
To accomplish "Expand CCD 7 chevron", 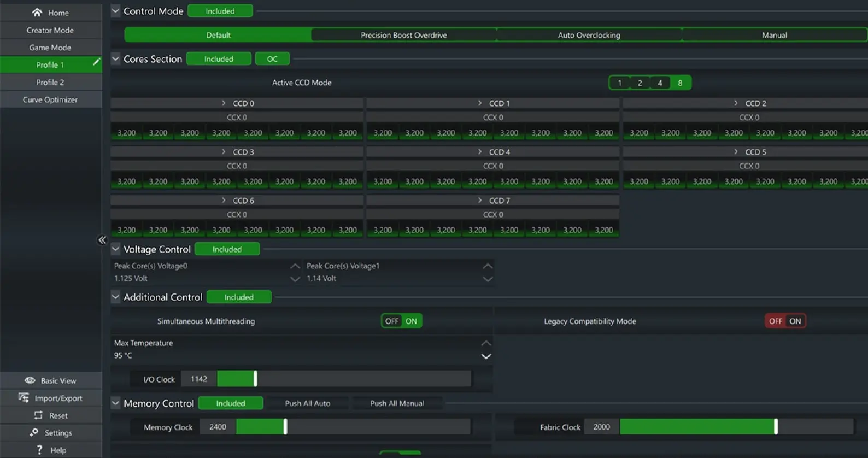I will pyautogui.click(x=480, y=200).
